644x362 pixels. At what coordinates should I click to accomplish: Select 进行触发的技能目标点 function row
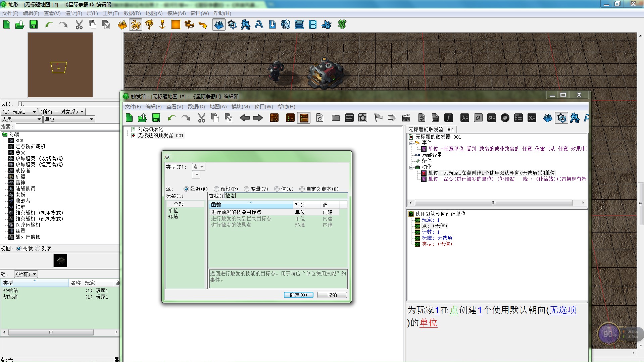(274, 212)
